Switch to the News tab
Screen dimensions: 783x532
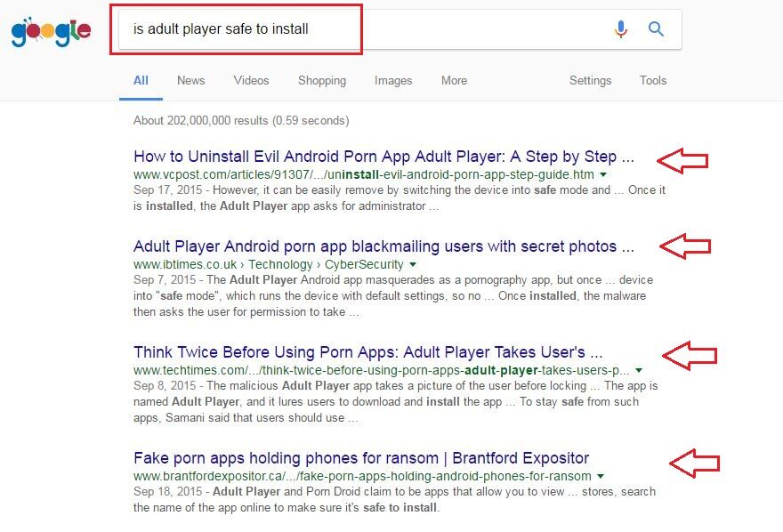point(190,80)
